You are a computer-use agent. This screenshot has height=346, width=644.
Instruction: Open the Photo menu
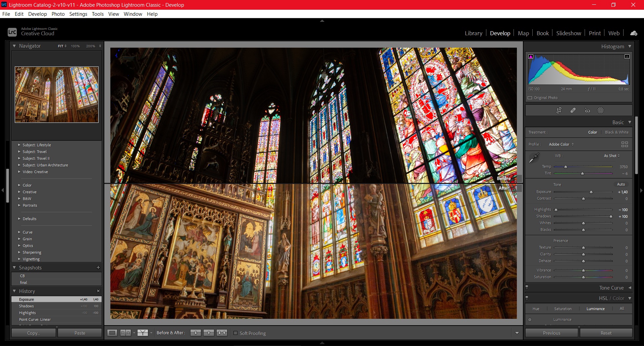click(x=58, y=14)
